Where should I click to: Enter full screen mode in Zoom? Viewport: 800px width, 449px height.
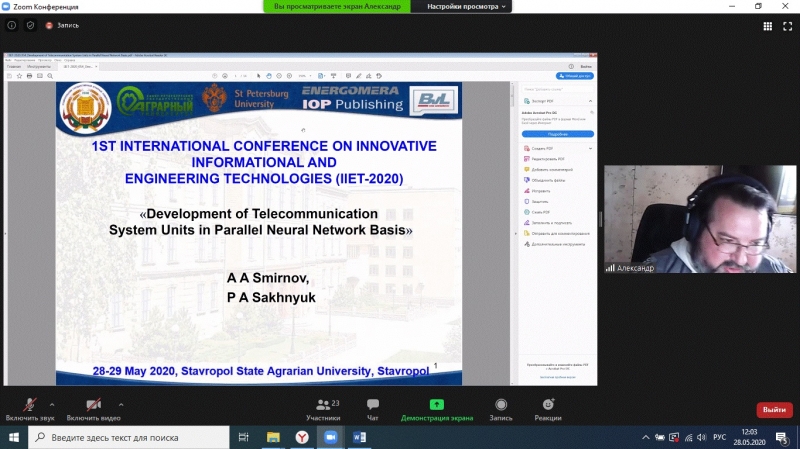(x=787, y=26)
